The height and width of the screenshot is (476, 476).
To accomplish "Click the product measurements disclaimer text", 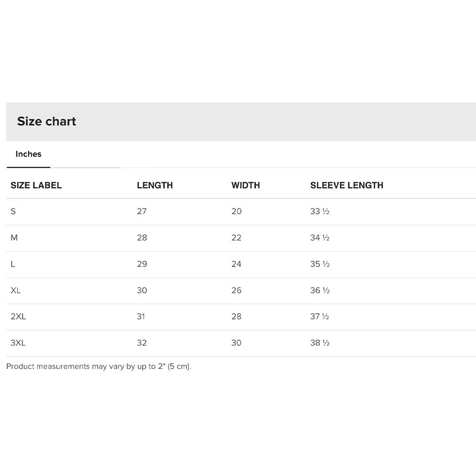I will (x=99, y=367).
